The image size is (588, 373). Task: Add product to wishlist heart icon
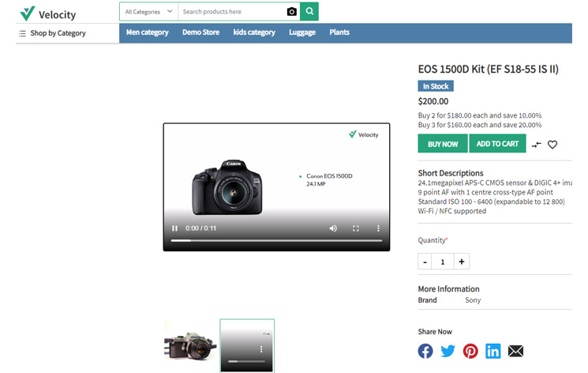pos(552,145)
